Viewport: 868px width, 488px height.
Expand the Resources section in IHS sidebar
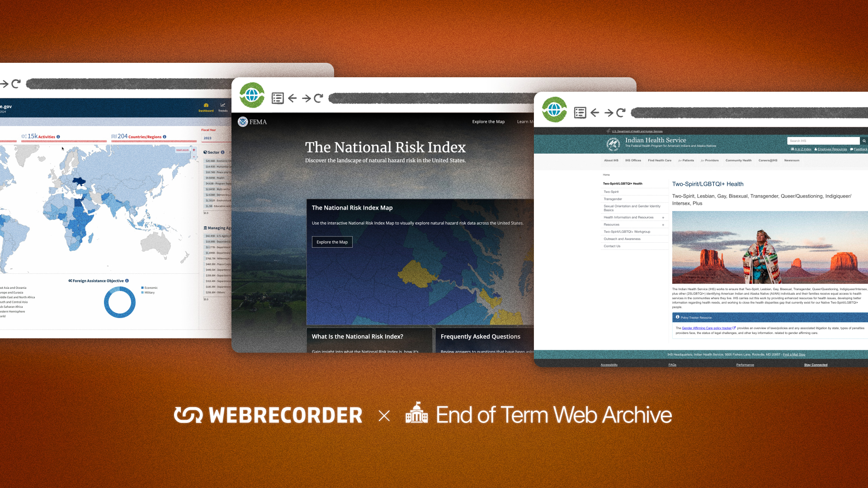(663, 225)
